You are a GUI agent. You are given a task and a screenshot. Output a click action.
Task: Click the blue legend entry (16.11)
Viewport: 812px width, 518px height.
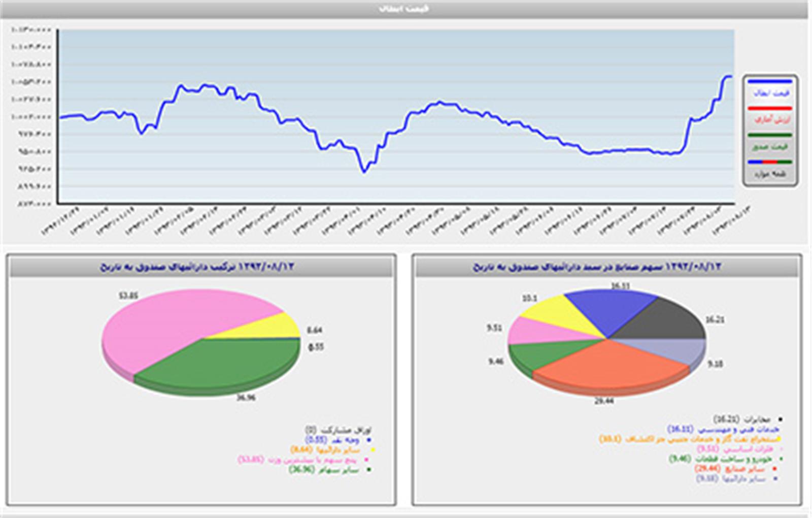pyautogui.click(x=724, y=429)
